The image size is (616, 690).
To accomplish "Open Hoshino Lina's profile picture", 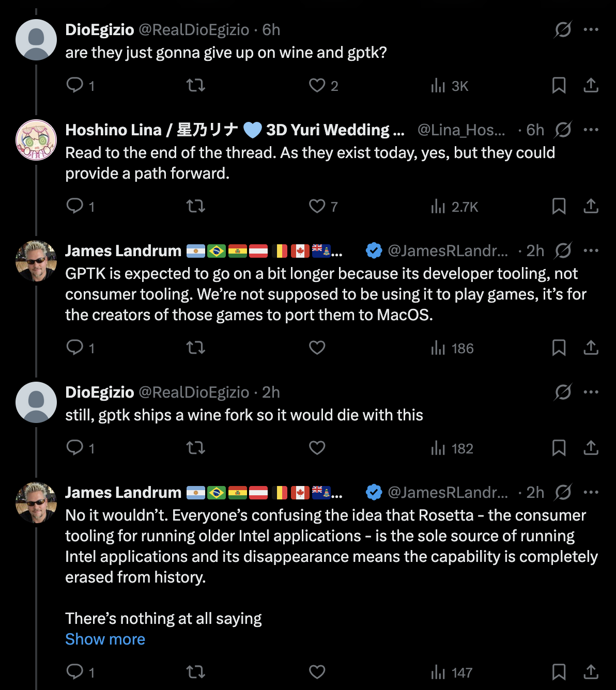I will tap(36, 140).
